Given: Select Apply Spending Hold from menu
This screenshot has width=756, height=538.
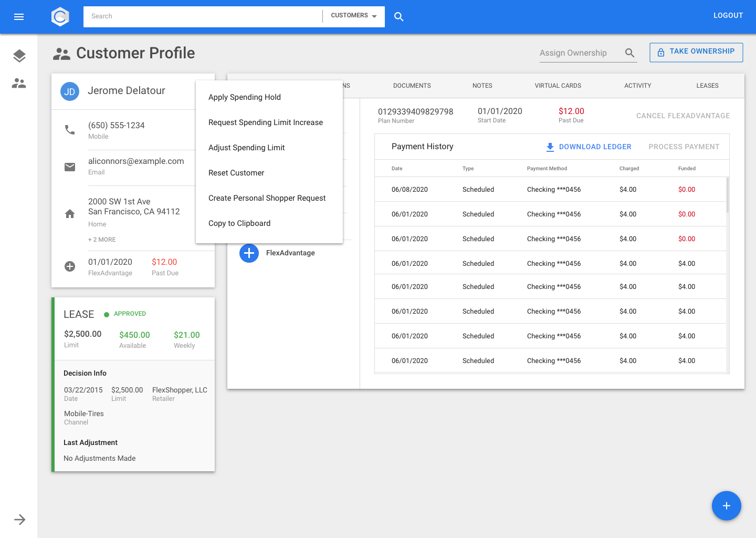Looking at the screenshot, I should (245, 97).
